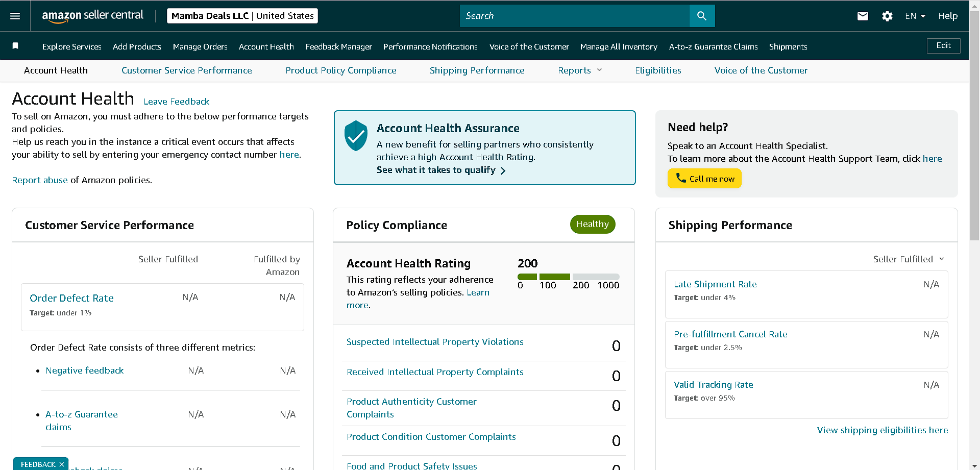The width and height of the screenshot is (980, 470).
Task: Click the Account Health Rating progress bar
Action: (x=568, y=277)
